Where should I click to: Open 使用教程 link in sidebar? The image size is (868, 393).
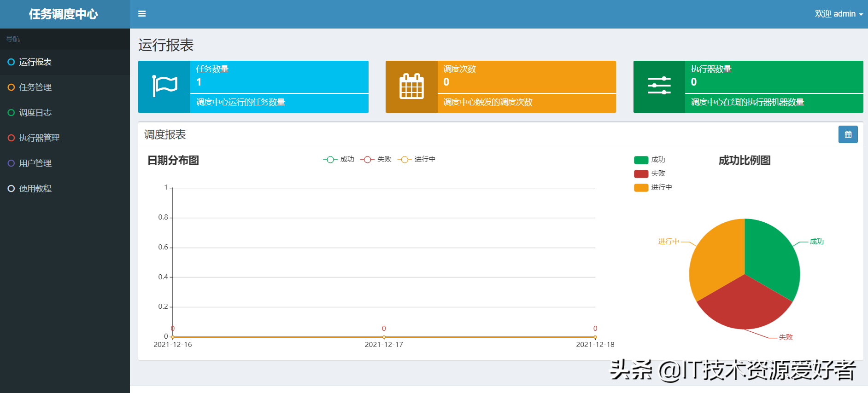65,189
